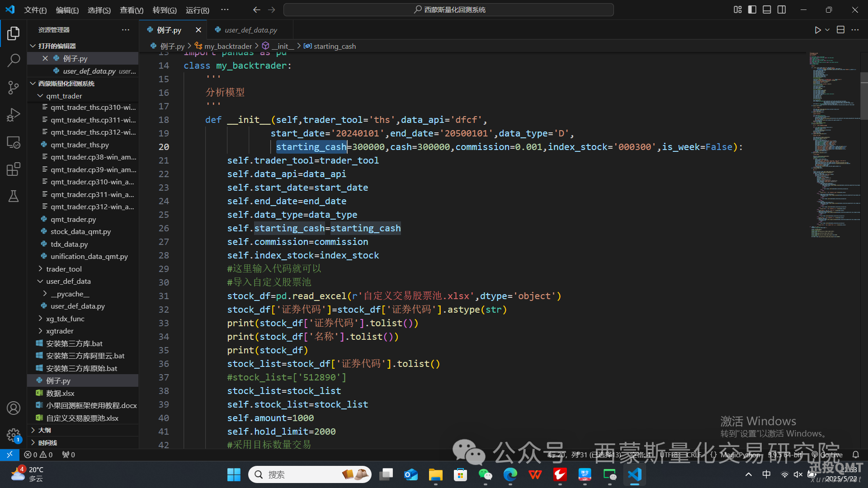Open the 编辑(E) menu
868x488 pixels.
pyautogui.click(x=67, y=10)
